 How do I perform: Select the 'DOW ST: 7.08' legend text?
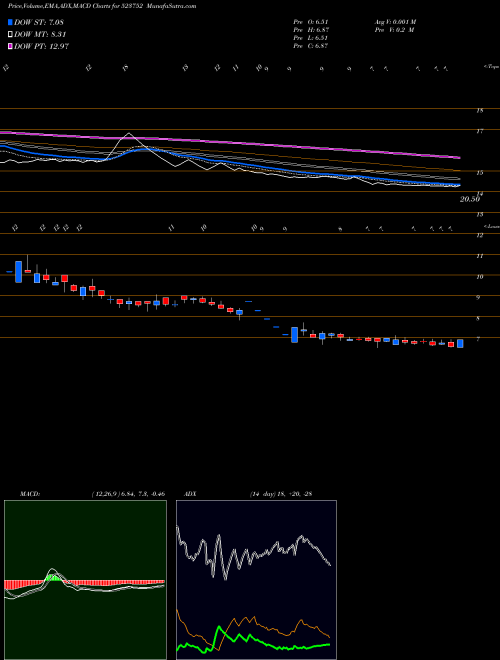pos(39,22)
